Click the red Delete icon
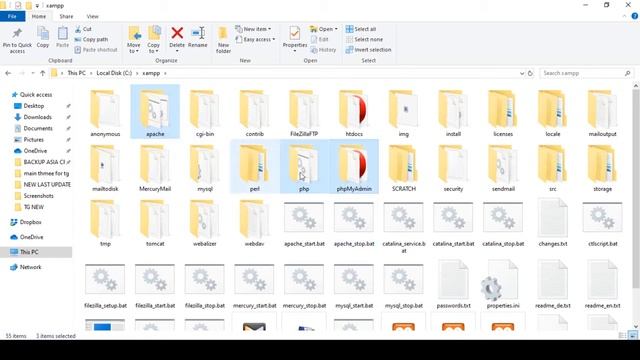Image resolution: width=640 pixels, height=360 pixels. 177,33
